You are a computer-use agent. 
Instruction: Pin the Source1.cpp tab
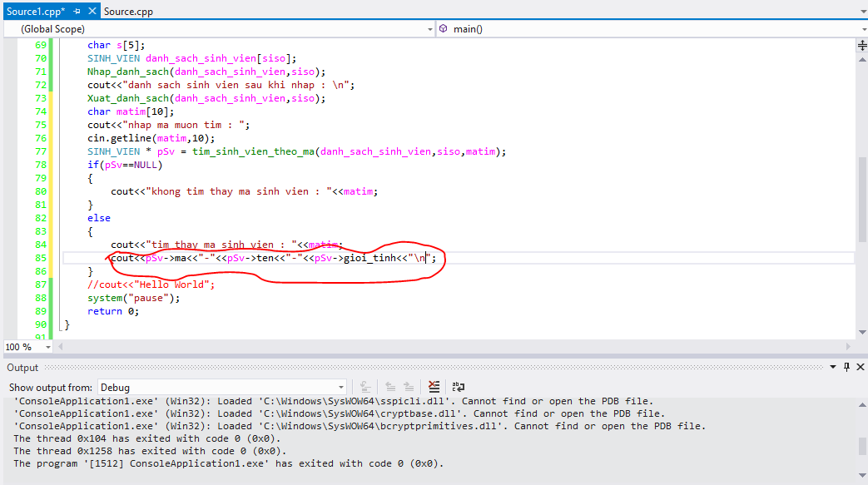76,12
